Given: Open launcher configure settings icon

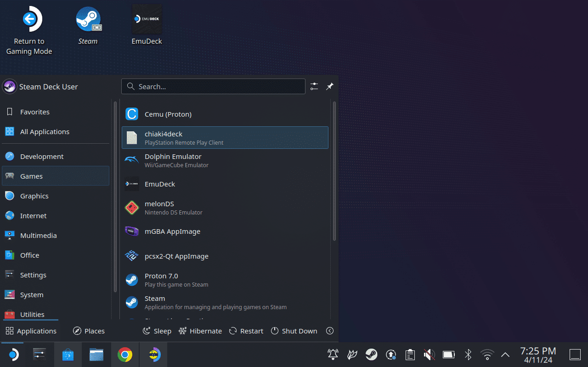Looking at the screenshot, I should pos(314,86).
